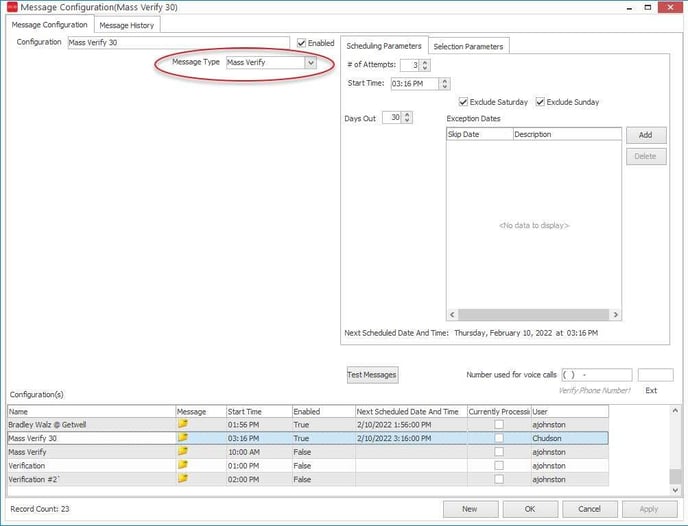Viewport: 688px width, 526px height.
Task: Uncheck Exclude Saturday
Action: coord(464,102)
